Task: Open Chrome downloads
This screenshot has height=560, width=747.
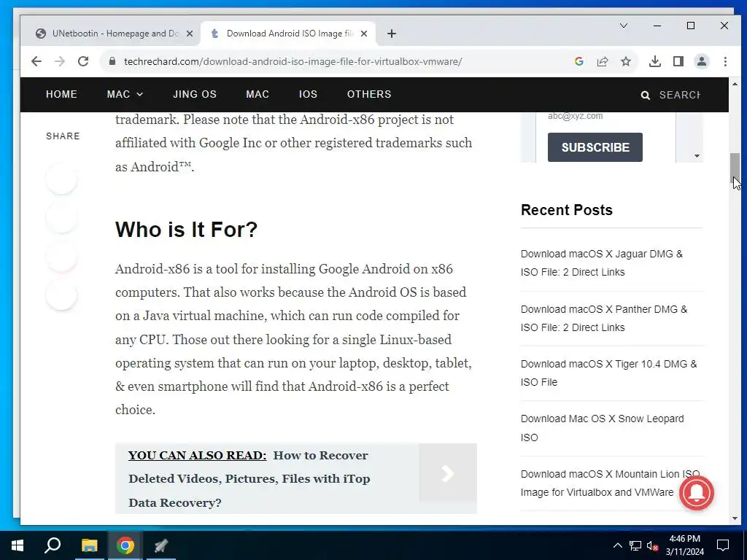Action: click(655, 61)
